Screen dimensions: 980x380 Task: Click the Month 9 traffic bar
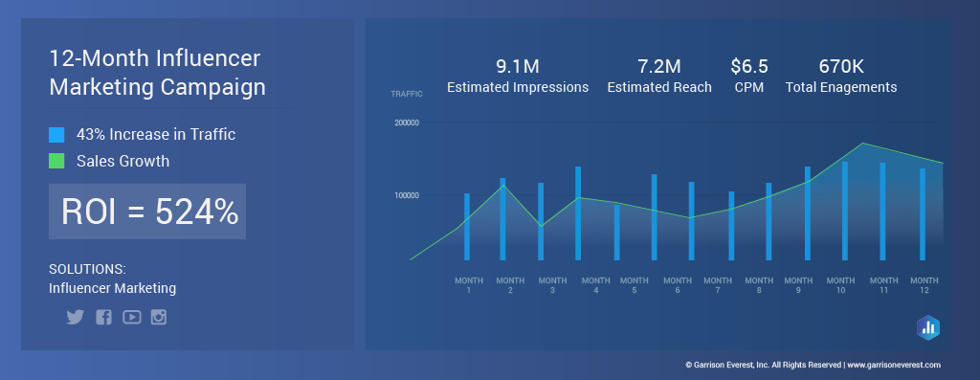pyautogui.click(x=808, y=213)
